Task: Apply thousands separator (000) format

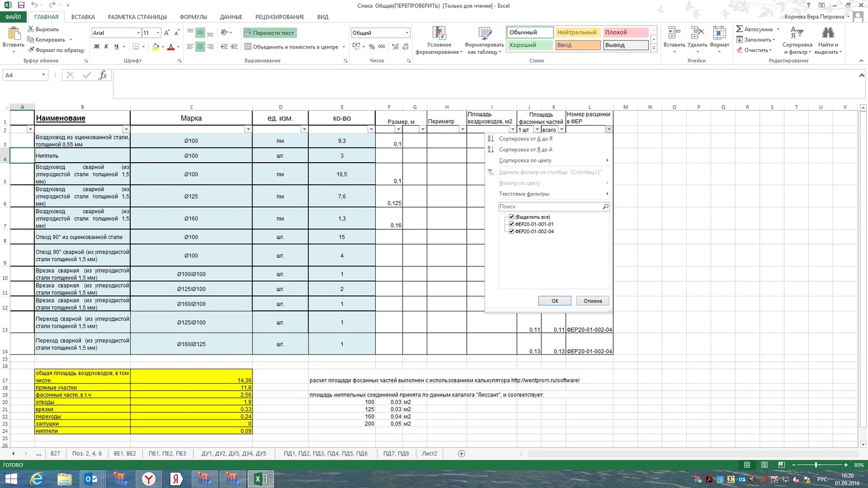Action: coord(382,47)
